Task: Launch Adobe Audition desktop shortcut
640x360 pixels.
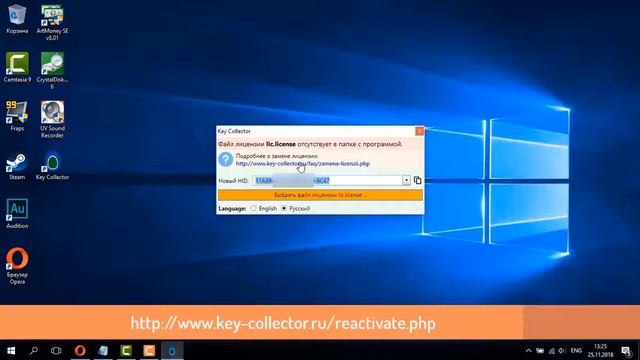Action: pyautogui.click(x=17, y=213)
